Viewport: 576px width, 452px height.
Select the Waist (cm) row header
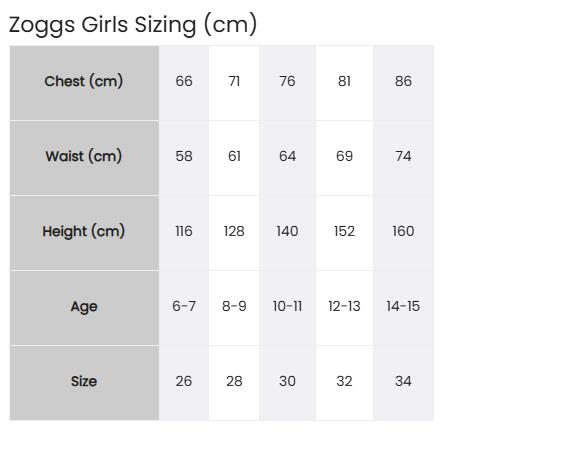tap(84, 158)
